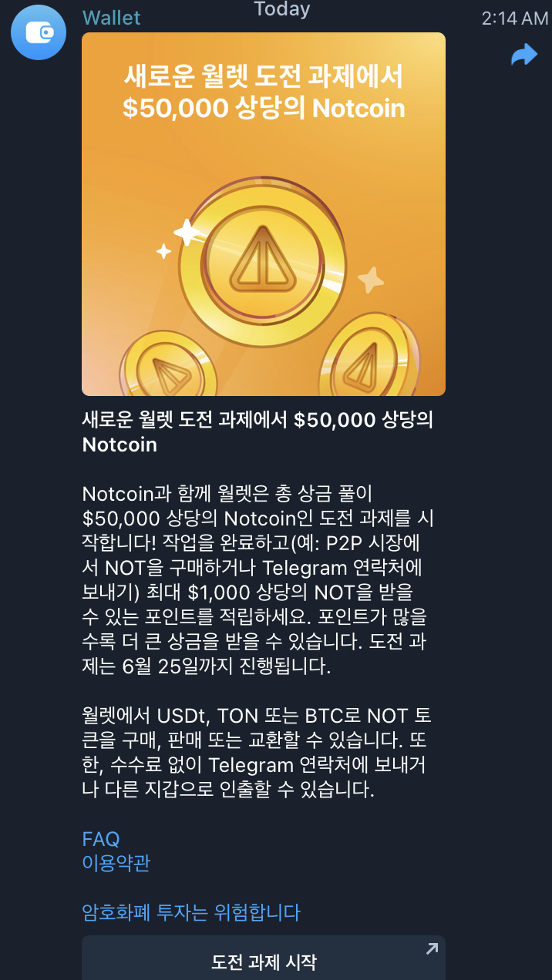Tap the Today date label
This screenshot has width=552, height=980.
click(x=282, y=9)
